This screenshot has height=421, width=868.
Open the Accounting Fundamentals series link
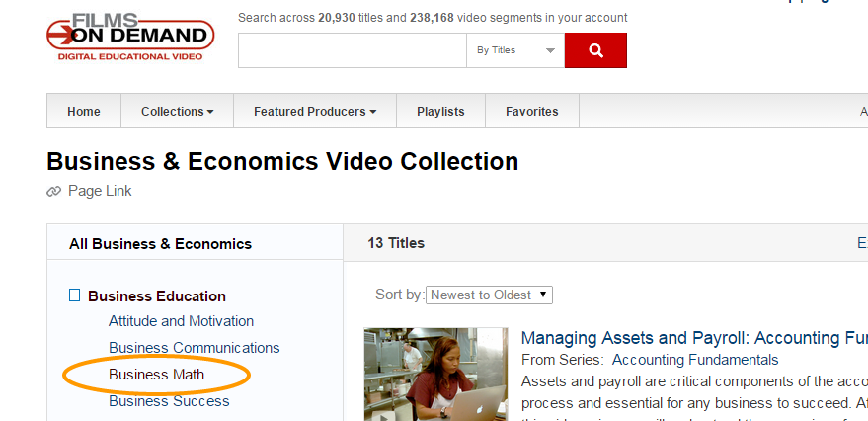(695, 360)
